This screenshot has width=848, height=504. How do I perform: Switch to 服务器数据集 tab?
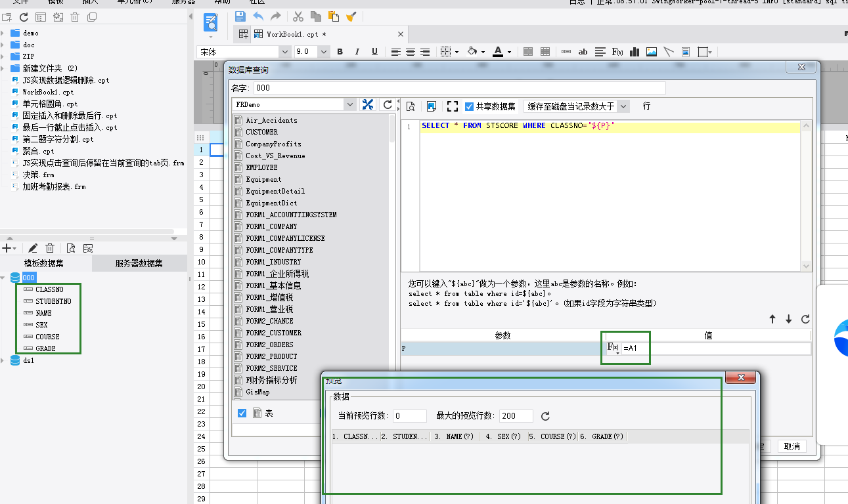click(139, 263)
